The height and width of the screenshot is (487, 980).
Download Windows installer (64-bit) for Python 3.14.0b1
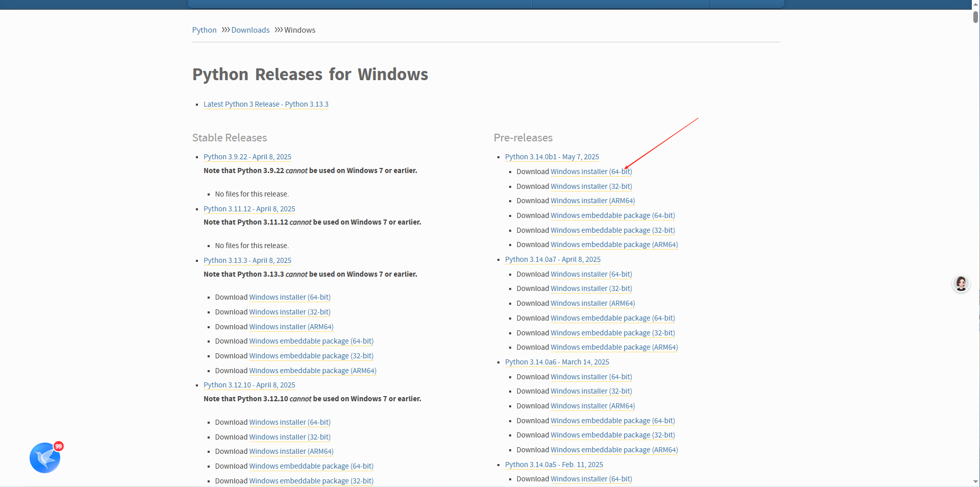591,172
